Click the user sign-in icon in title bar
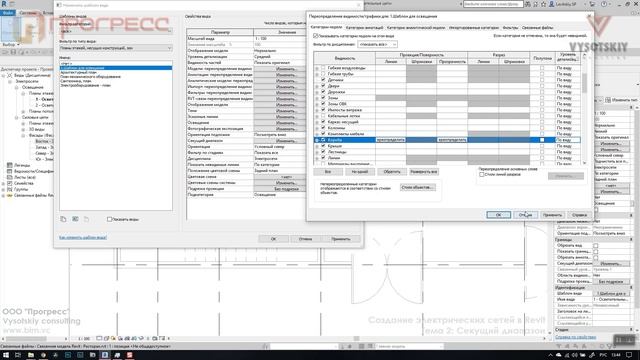Image resolution: width=640 pixels, height=360 pixels. 552,4
